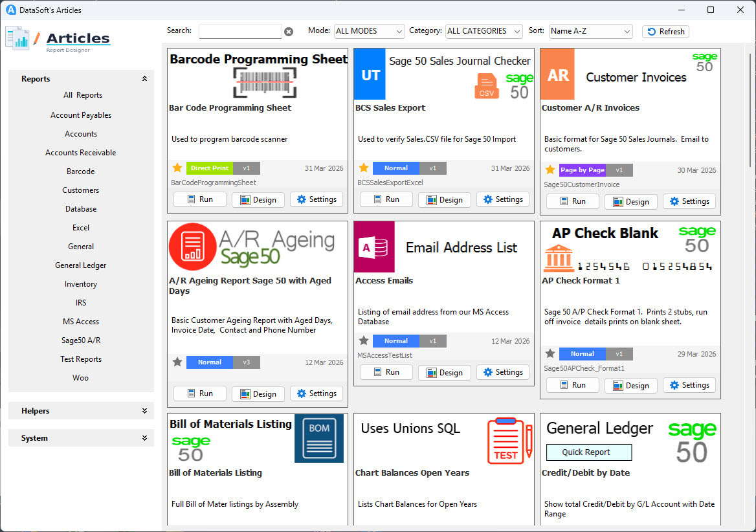This screenshot has width=756, height=532.
Task: Toggle favorite star on AP Check Format 1
Action: click(550, 354)
